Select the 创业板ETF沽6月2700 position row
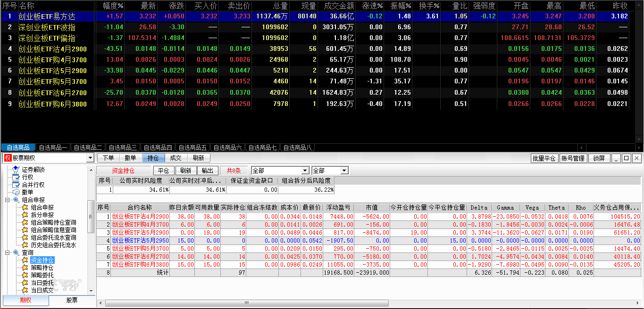This screenshot has height=309, width=644. point(140,257)
